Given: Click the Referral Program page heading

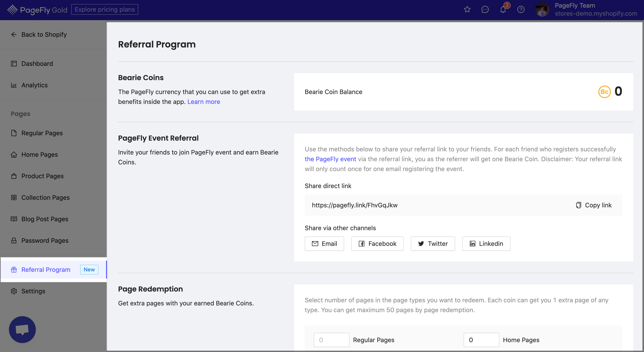Looking at the screenshot, I should (157, 44).
